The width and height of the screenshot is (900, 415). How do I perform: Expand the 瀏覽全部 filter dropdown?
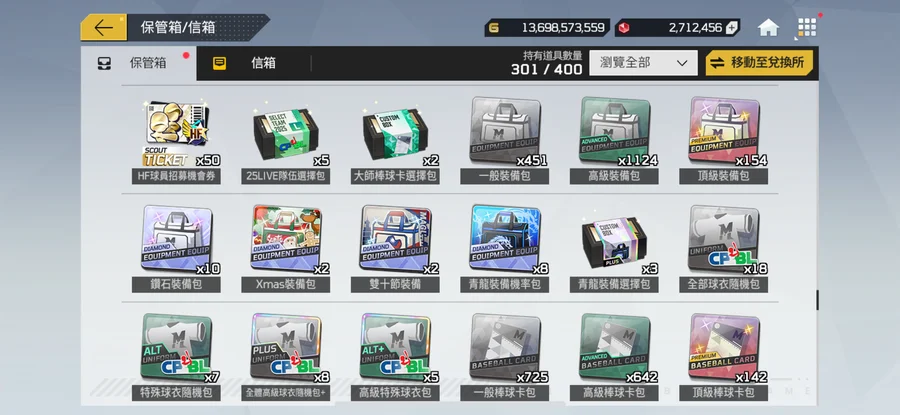click(x=643, y=63)
